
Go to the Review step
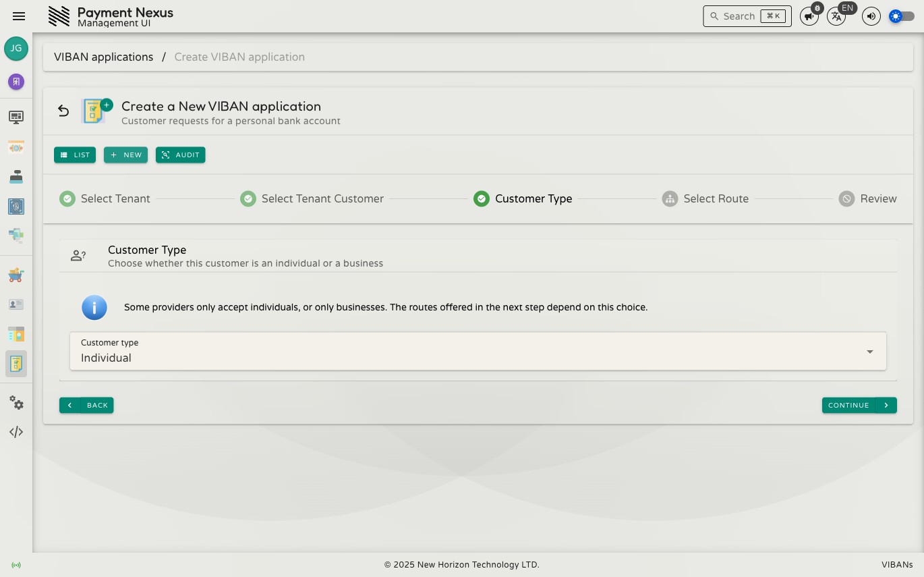pyautogui.click(x=868, y=198)
